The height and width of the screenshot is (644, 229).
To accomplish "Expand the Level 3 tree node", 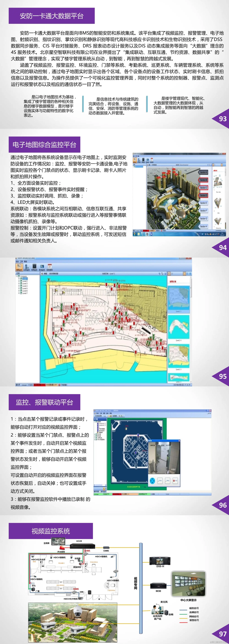I will click(x=19, y=283).
